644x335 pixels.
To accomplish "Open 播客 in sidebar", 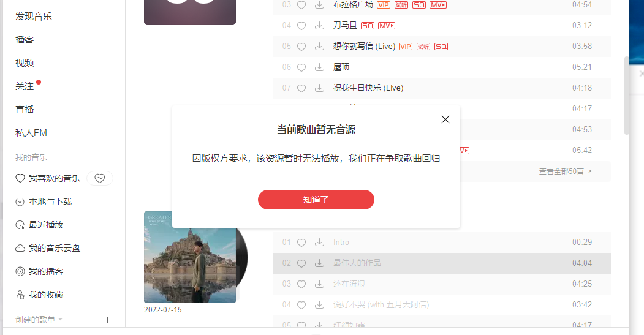I will coord(25,39).
